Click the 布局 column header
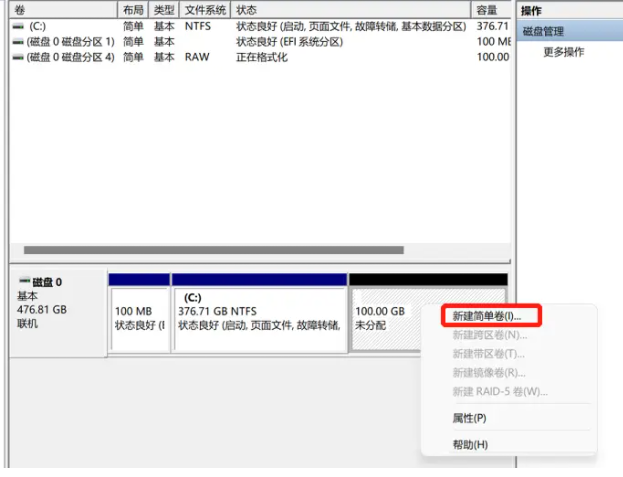Image resolution: width=623 pixels, height=477 pixels. click(133, 10)
